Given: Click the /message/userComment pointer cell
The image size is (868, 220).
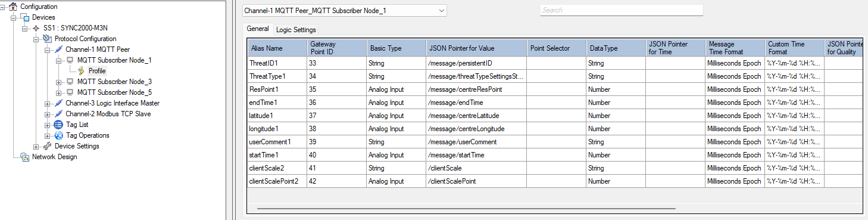Looking at the screenshot, I should (476, 142).
